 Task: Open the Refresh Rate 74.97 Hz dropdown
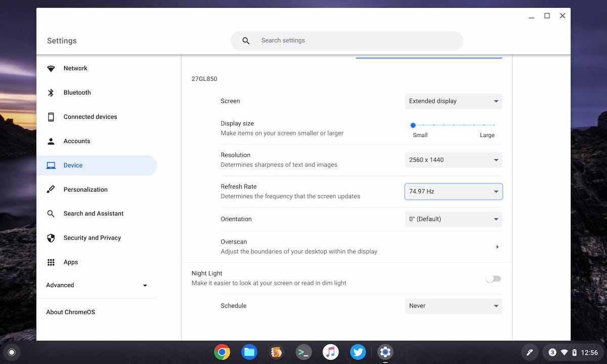coord(454,192)
